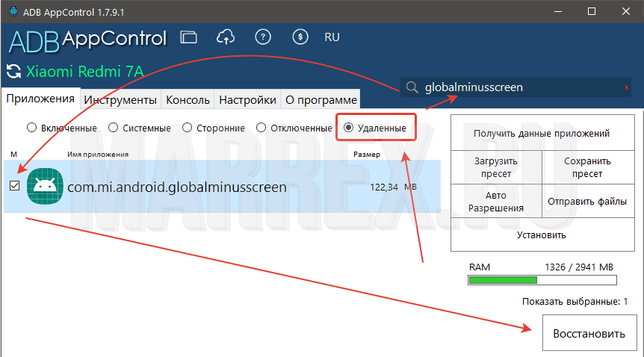Image resolution: width=644 pixels, height=357 pixels.
Task: Sort by Размер column header
Action: pos(366,155)
